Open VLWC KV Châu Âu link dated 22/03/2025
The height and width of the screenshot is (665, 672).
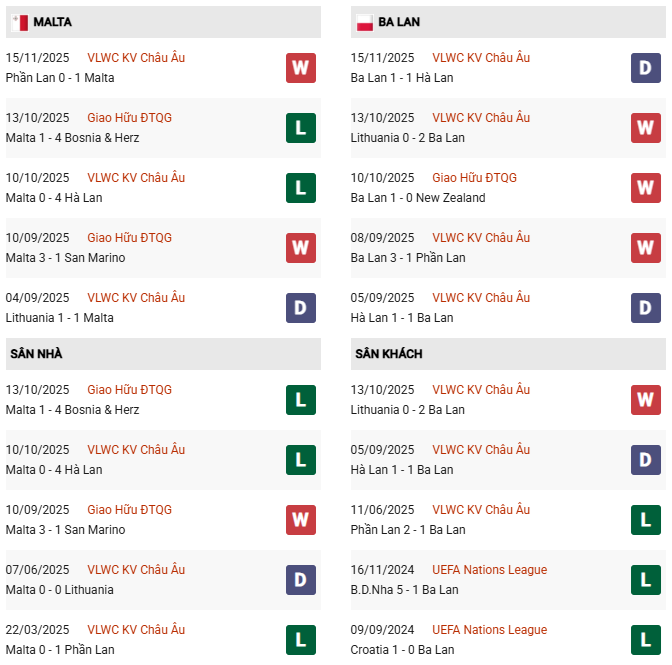136,630
